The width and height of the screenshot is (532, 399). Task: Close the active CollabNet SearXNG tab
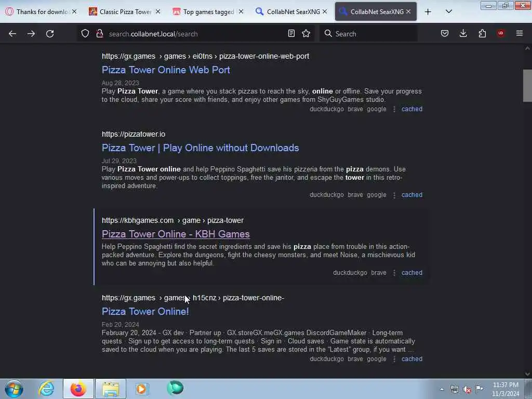pos(408,11)
